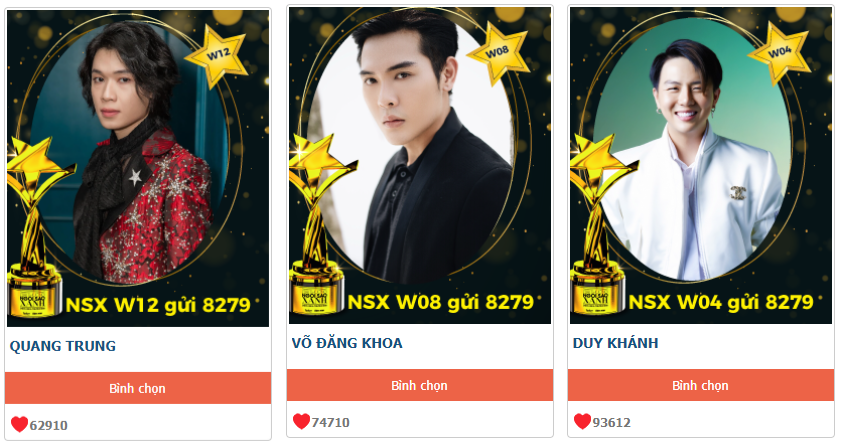Click the 93612 vote count

pos(612,423)
